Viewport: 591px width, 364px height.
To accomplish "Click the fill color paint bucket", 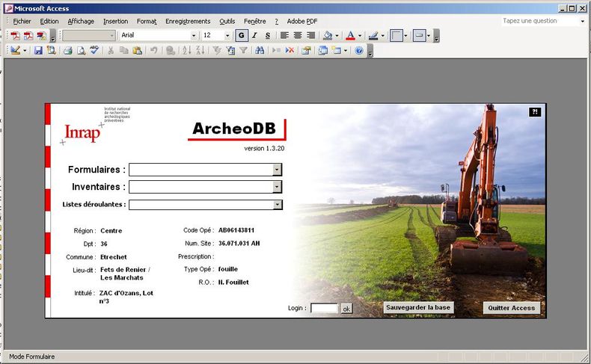I will point(328,36).
